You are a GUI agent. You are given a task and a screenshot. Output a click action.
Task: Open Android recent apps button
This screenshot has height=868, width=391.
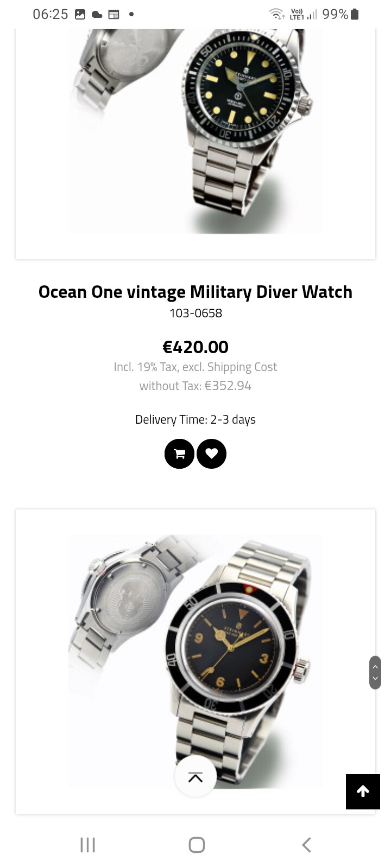pos(87,845)
